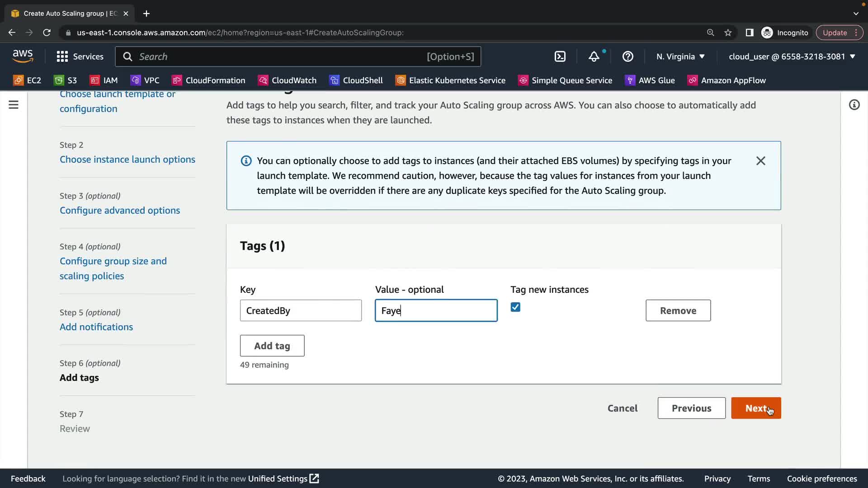Click the help question mark icon
Image resolution: width=868 pixels, height=488 pixels.
(627, 56)
